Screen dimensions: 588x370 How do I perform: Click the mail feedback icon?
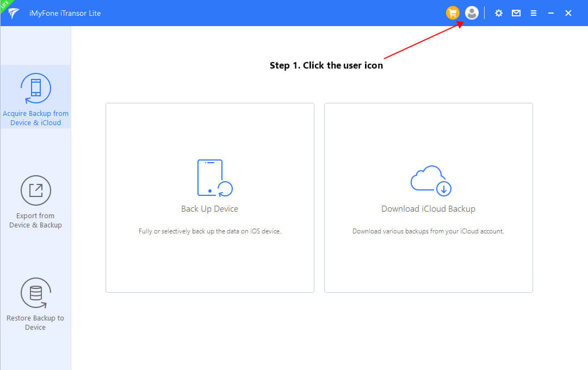click(516, 13)
